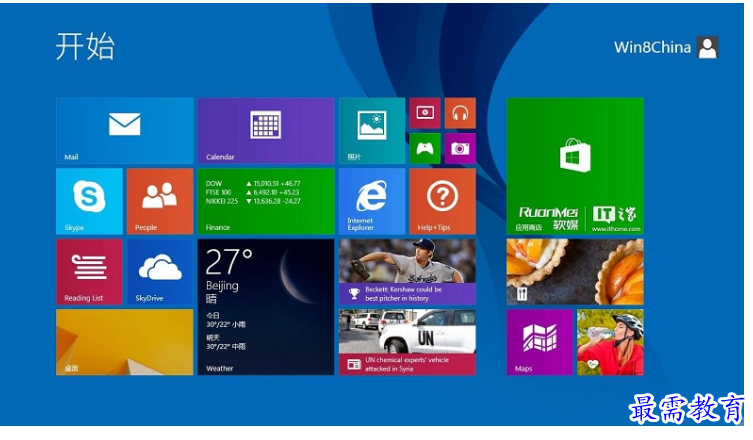
Task: Open the Camera tile
Action: tap(460, 148)
